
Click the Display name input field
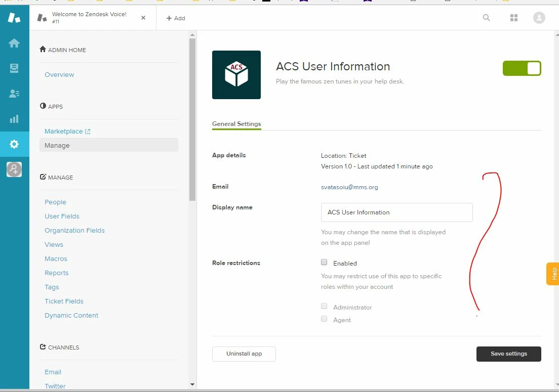click(397, 212)
